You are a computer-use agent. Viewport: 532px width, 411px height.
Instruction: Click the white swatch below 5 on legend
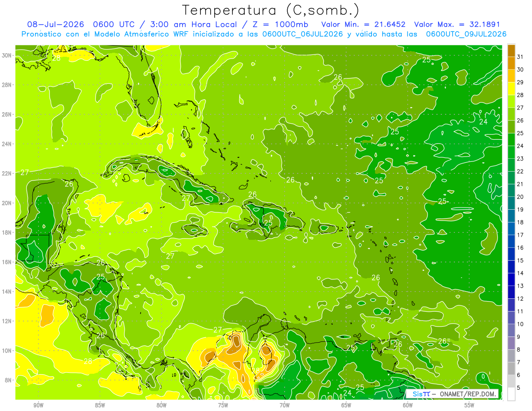(511, 394)
